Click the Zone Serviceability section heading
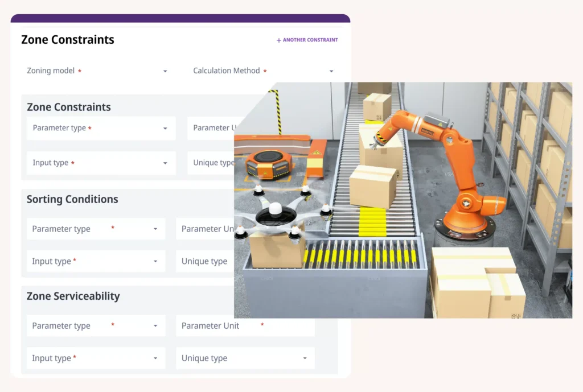 [73, 296]
